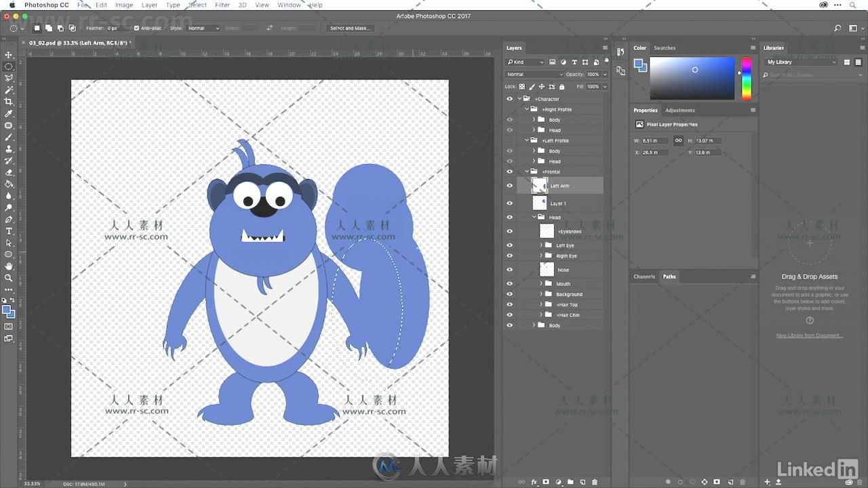This screenshot has height=488, width=868.
Task: Create new fill or adjustment layer
Action: (558, 482)
